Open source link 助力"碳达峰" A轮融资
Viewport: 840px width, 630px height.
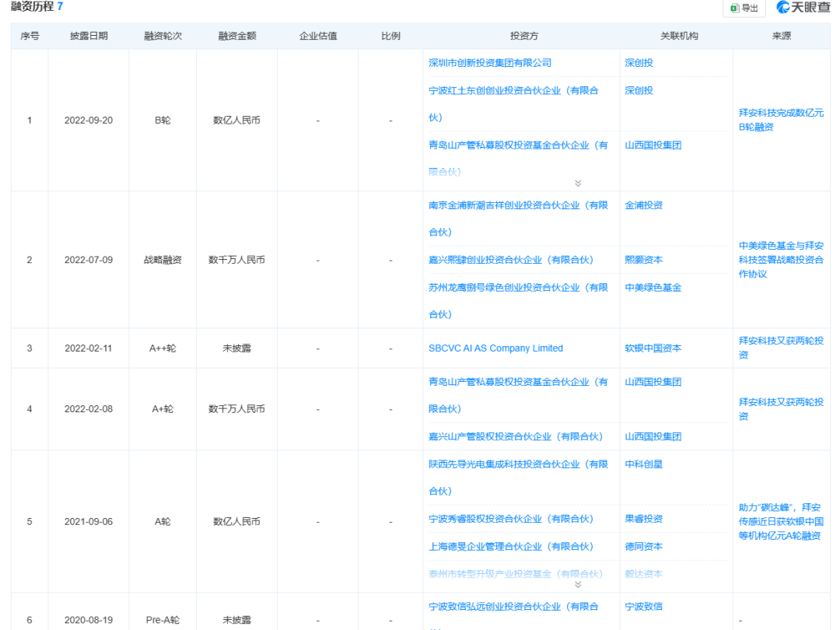coord(781,522)
